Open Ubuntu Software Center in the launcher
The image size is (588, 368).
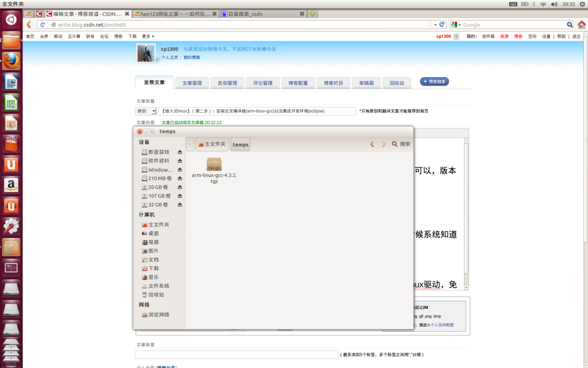coord(11,143)
